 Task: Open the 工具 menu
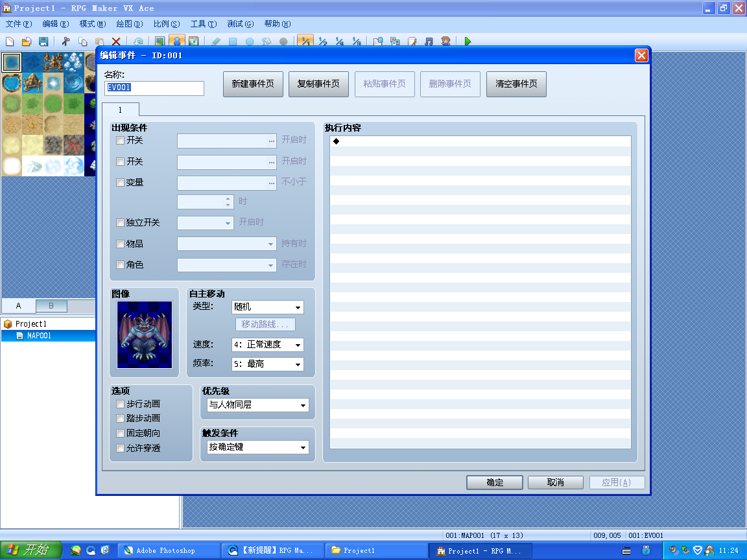204,24
